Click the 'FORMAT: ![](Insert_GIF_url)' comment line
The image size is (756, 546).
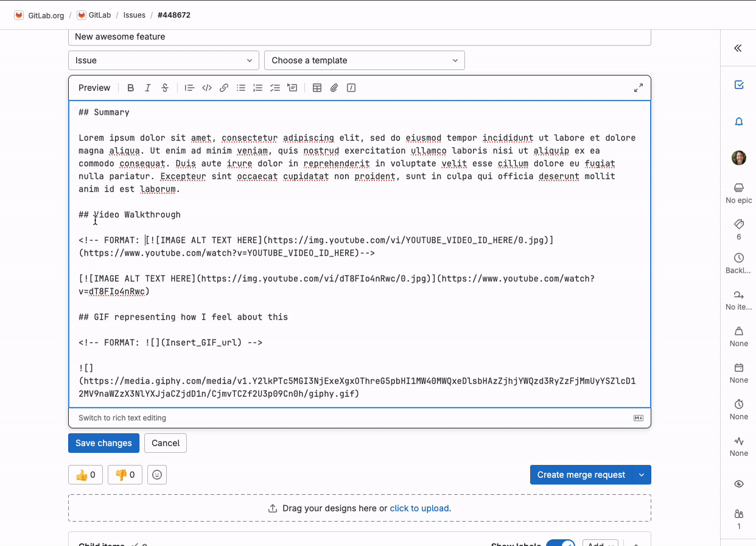tap(170, 343)
